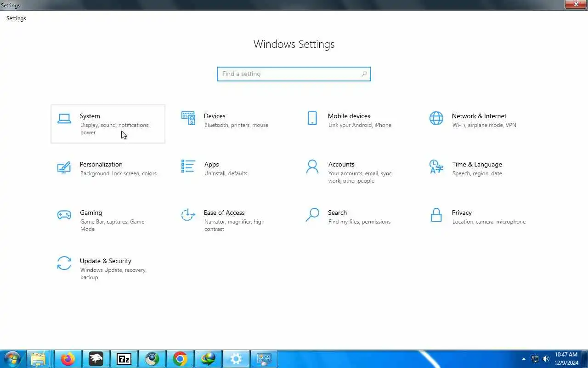Close the Settings window

(576, 4)
